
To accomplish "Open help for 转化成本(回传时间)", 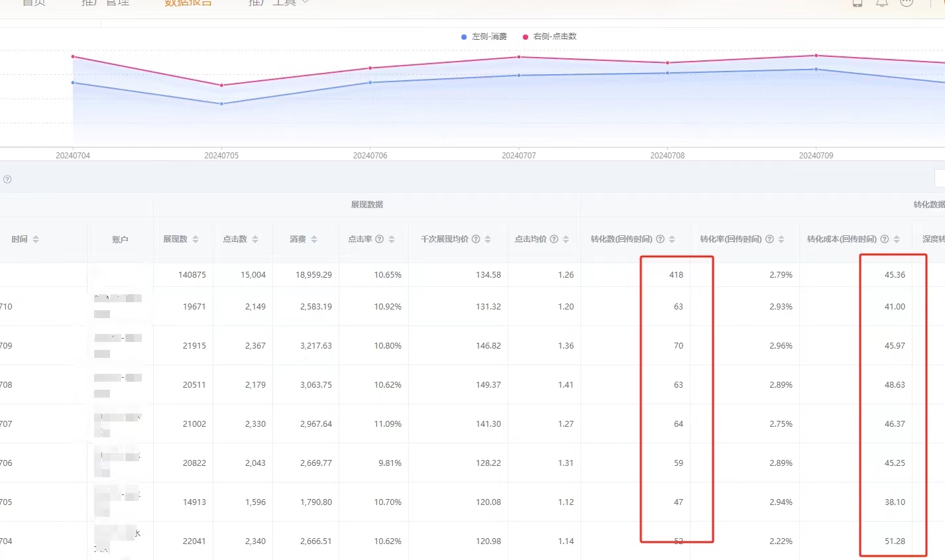I will [884, 239].
